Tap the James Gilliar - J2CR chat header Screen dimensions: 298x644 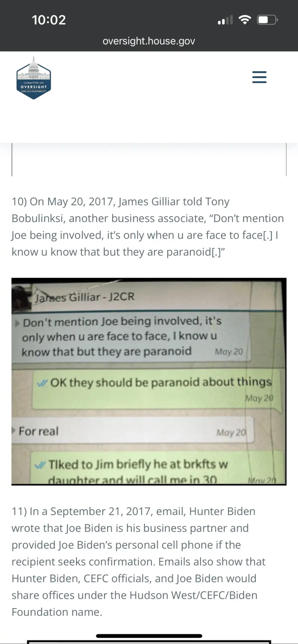(85, 297)
